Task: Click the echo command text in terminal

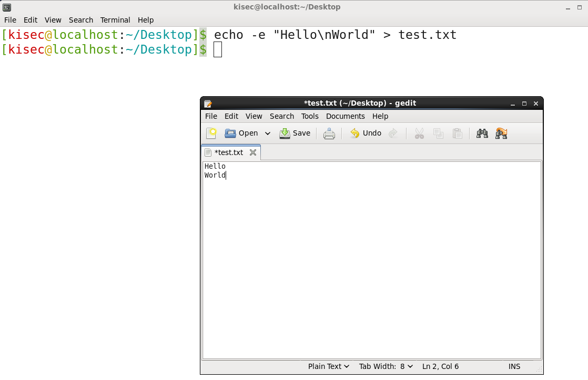Action: (335, 35)
